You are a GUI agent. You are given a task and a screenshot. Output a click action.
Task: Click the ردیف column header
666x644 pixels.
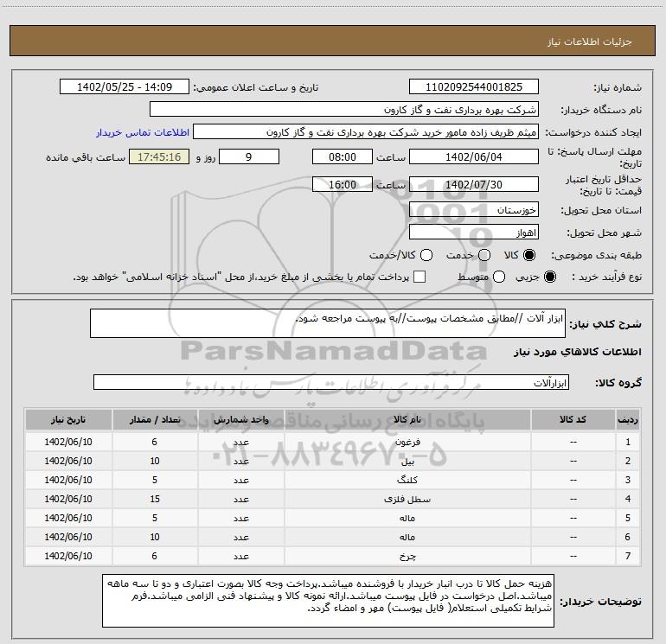(628, 419)
